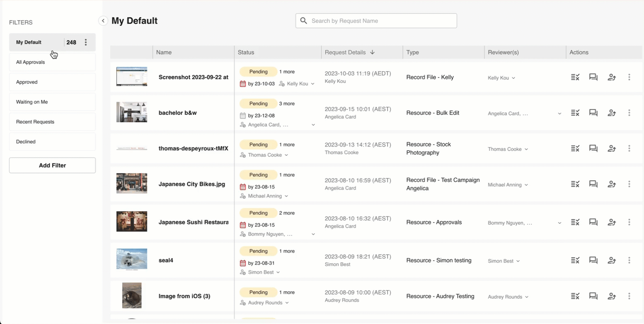Expand Thomas Cooke dropdown in Status column
The image size is (644, 324).
(x=286, y=155)
